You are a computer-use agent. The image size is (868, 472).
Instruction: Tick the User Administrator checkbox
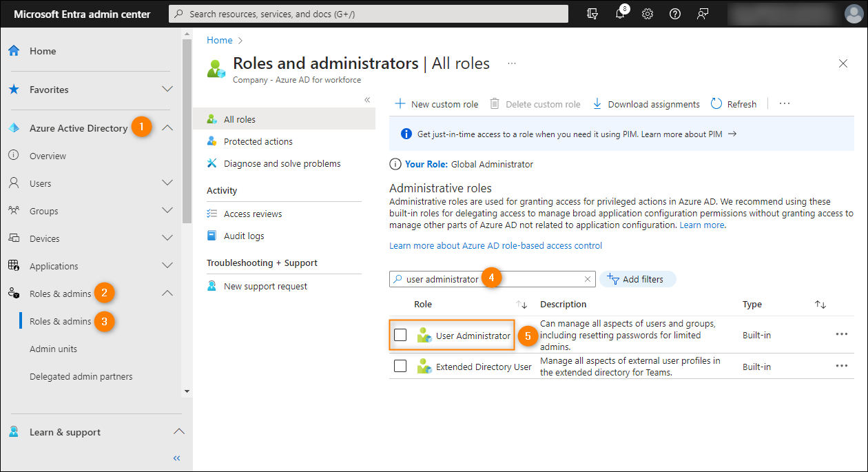point(400,335)
